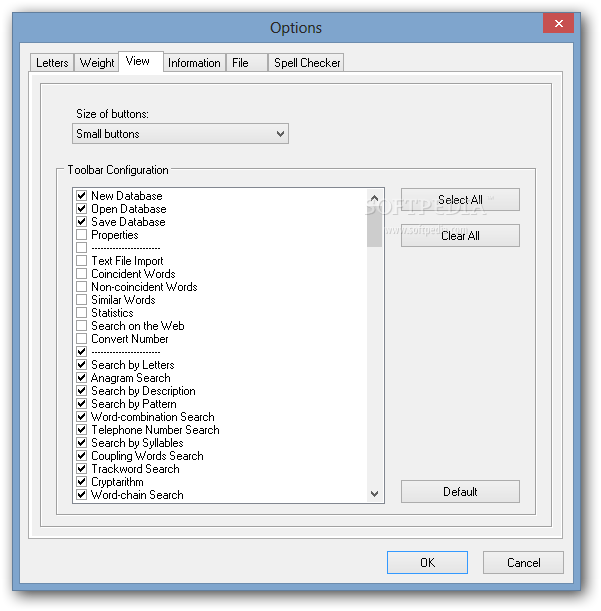This screenshot has height=611, width=601.
Task: Disable Telephone Number Search checkbox
Action: pos(81,430)
